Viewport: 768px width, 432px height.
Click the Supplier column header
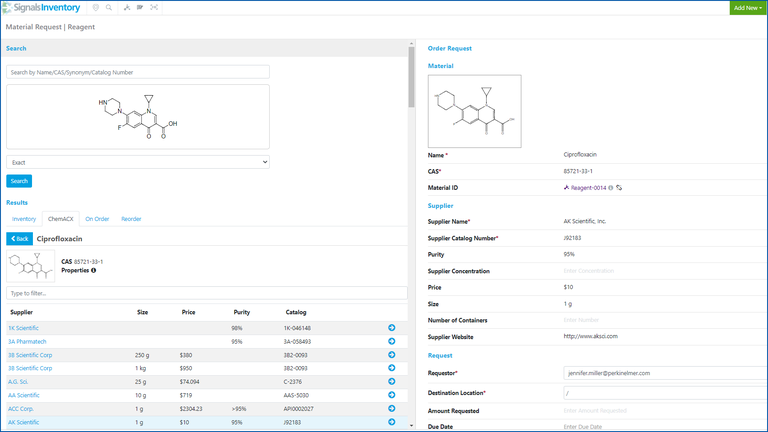click(22, 312)
